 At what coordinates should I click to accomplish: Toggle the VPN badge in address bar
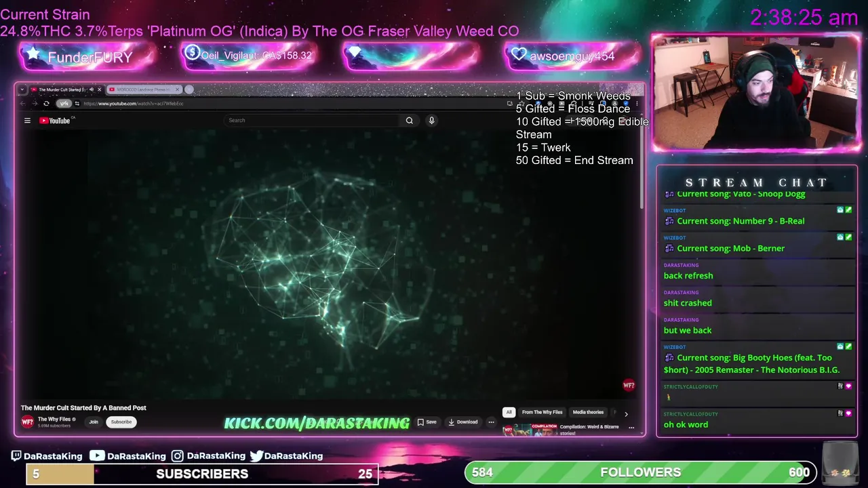[x=64, y=104]
